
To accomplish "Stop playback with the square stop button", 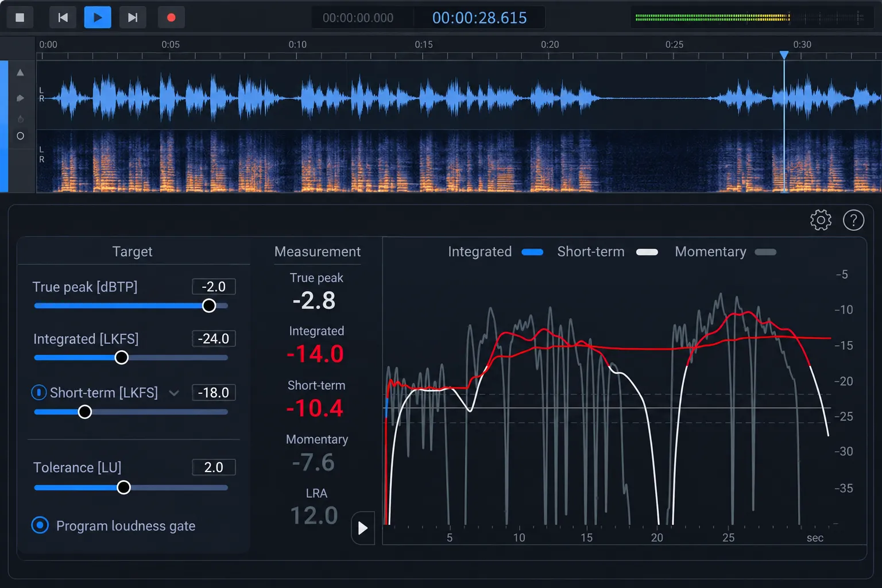I will tap(20, 17).
